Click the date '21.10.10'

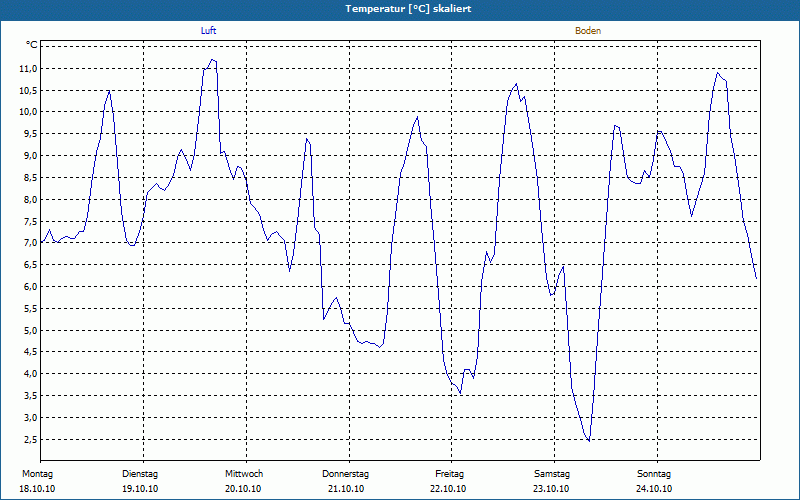point(346,489)
